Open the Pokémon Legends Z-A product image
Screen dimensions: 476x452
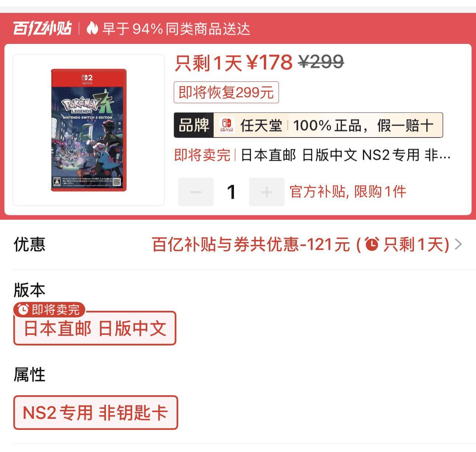point(89,130)
